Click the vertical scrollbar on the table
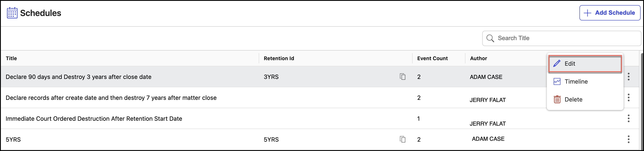The image size is (644, 151). (642, 100)
